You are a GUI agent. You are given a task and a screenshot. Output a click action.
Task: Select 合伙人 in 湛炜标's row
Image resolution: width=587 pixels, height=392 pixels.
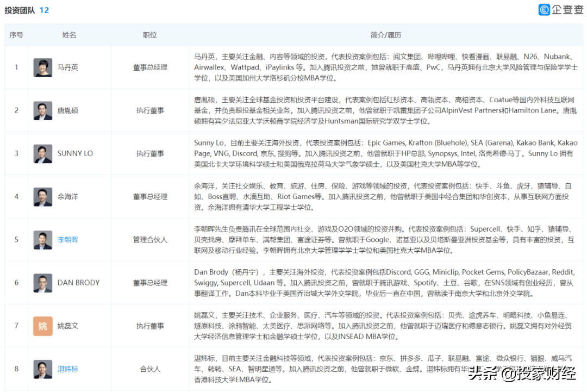[x=149, y=369]
